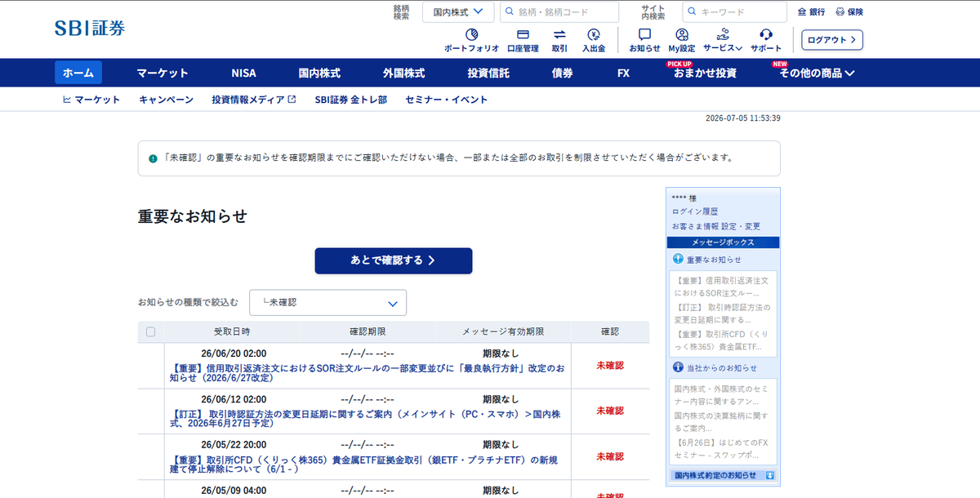Open the お知らせ speech bubble icon
Image resolution: width=980 pixels, height=498 pixels.
[x=644, y=35]
